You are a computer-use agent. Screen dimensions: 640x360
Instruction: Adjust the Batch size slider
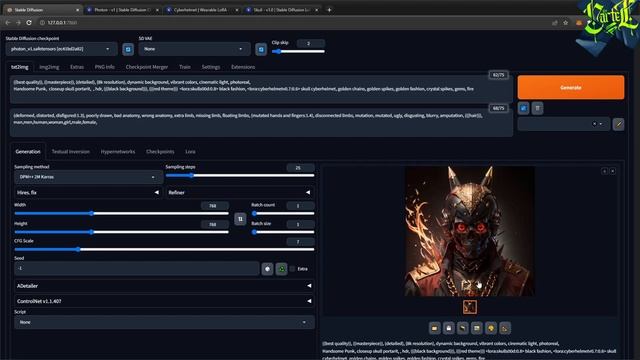click(283, 232)
